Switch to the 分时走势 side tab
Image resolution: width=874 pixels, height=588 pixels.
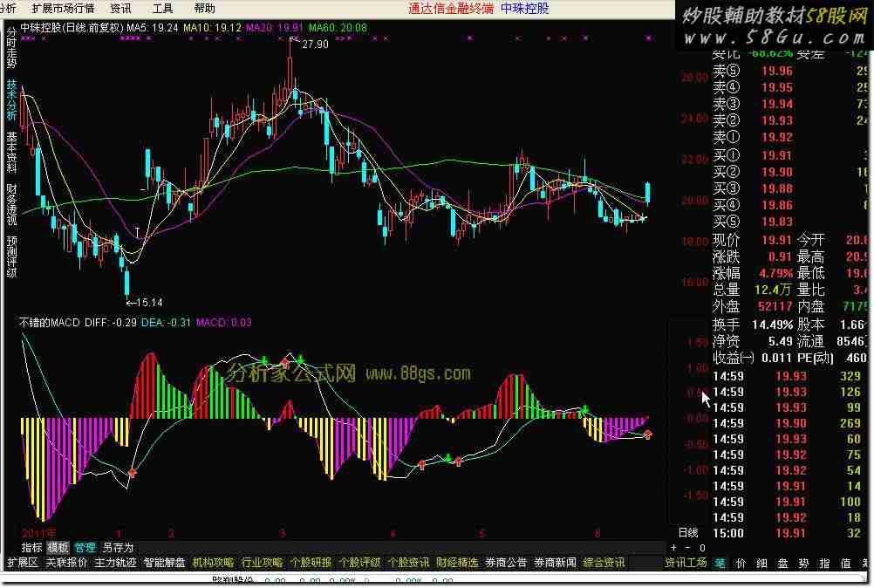coord(11,48)
